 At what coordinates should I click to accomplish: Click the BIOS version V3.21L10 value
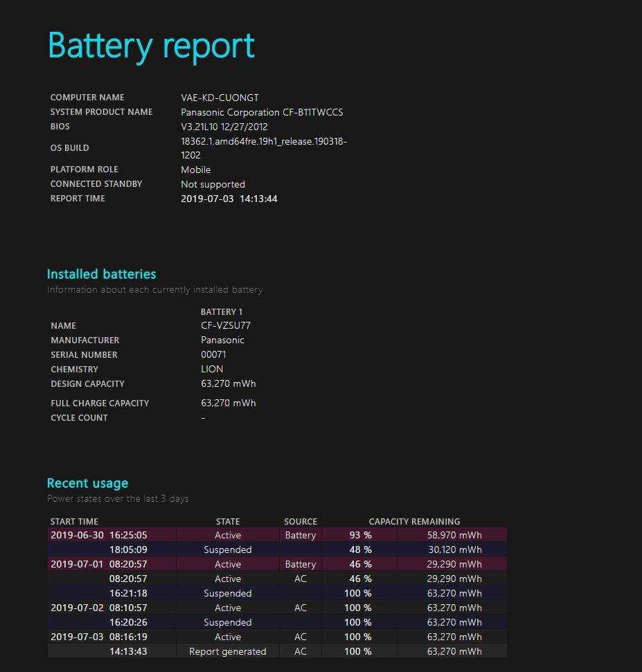tap(224, 127)
